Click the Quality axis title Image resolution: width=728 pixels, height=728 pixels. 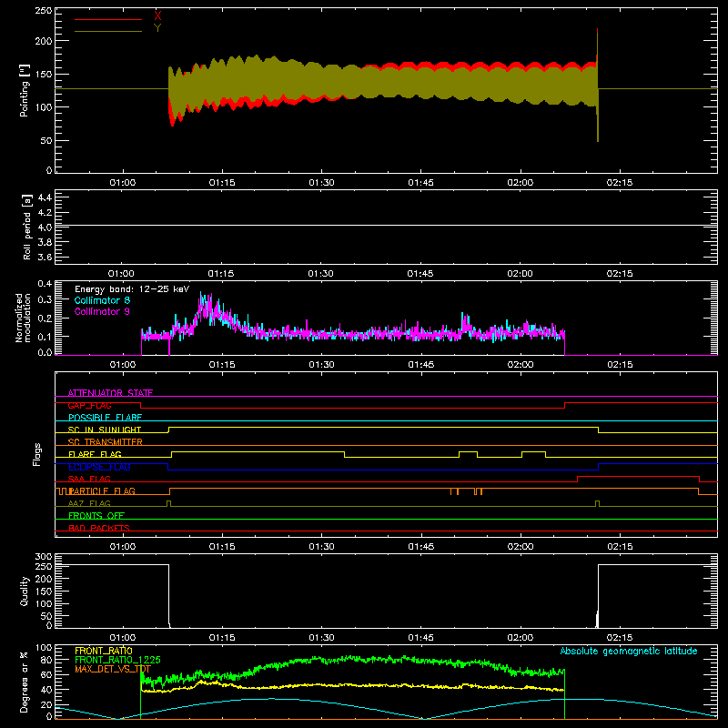(x=25, y=591)
